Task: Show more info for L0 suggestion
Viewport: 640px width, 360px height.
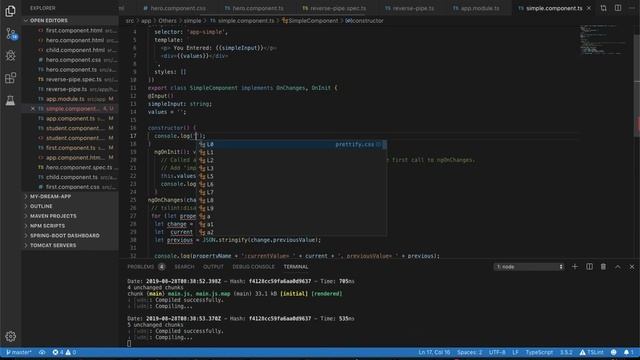Action: tap(379, 144)
